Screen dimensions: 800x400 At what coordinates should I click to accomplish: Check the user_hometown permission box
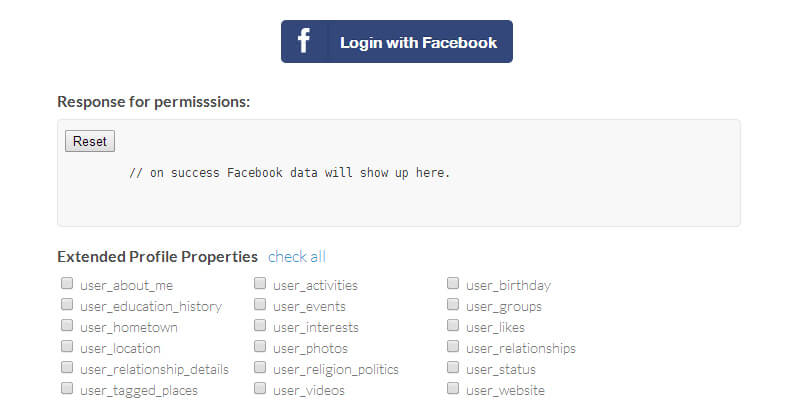click(67, 326)
